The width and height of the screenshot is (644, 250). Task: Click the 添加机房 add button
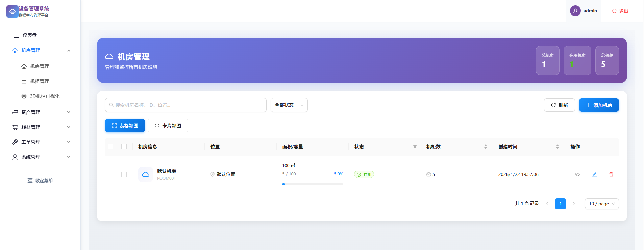pos(599,105)
